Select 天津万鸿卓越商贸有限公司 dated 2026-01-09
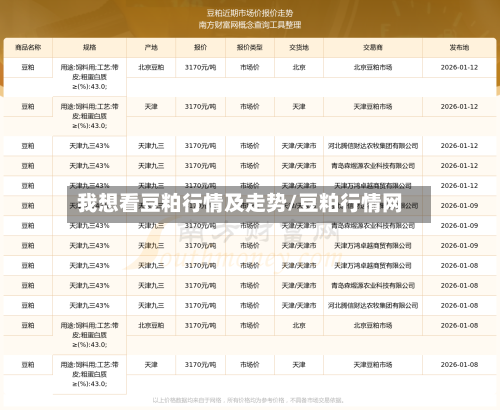This screenshot has height=410, width=500. coord(373,246)
